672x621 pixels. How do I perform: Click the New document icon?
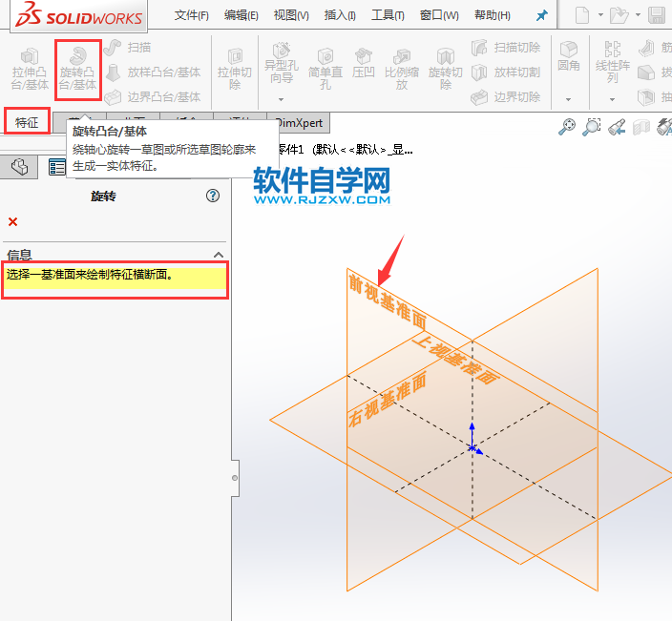[581, 15]
